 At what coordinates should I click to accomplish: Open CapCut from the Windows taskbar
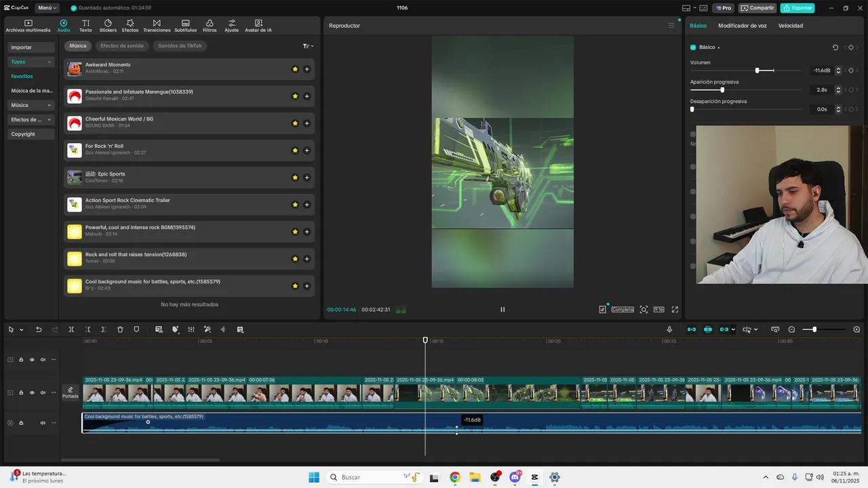[x=535, y=477]
